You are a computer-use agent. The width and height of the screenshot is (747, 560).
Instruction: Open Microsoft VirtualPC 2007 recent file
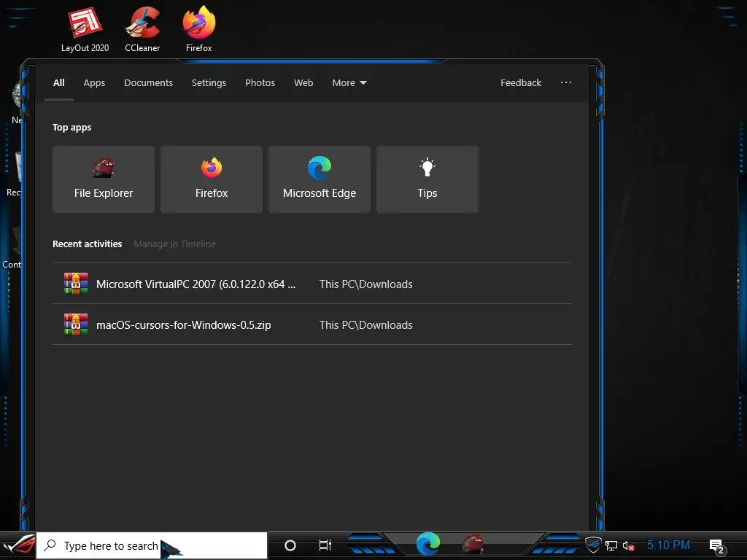(x=312, y=284)
